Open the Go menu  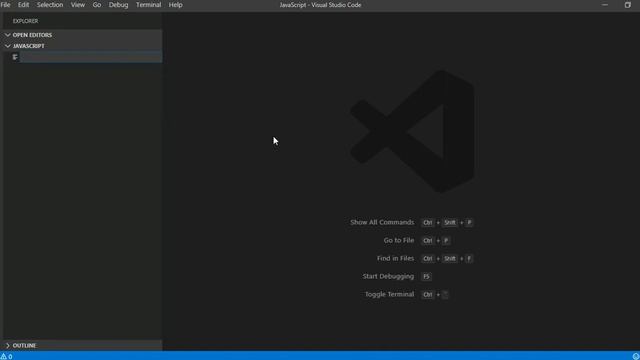[x=97, y=5]
